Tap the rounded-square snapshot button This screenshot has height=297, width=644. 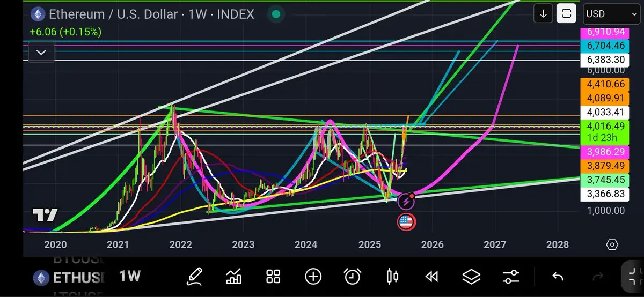pyautogui.click(x=566, y=13)
